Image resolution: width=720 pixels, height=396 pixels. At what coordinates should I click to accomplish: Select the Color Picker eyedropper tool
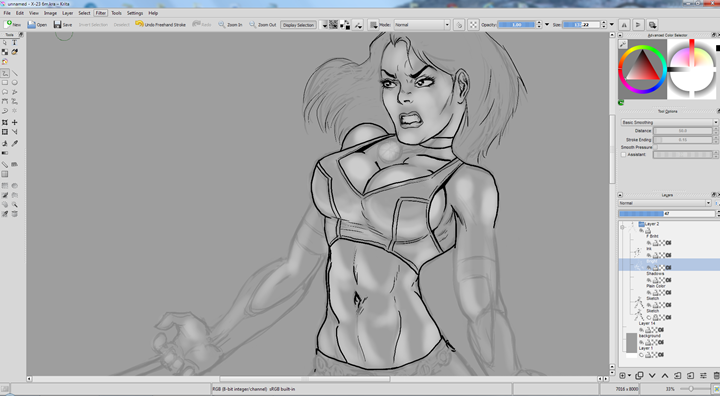point(15,143)
